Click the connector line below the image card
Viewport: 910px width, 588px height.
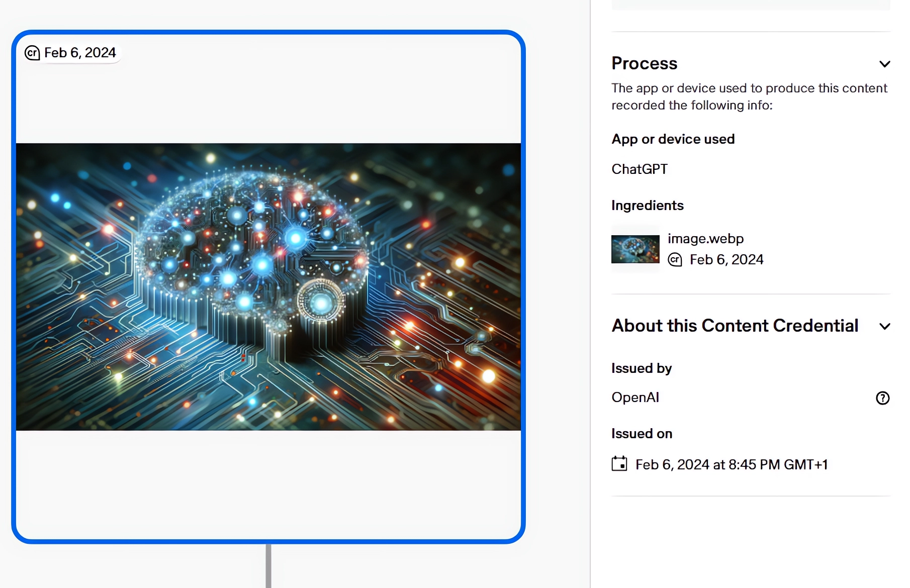(268, 565)
